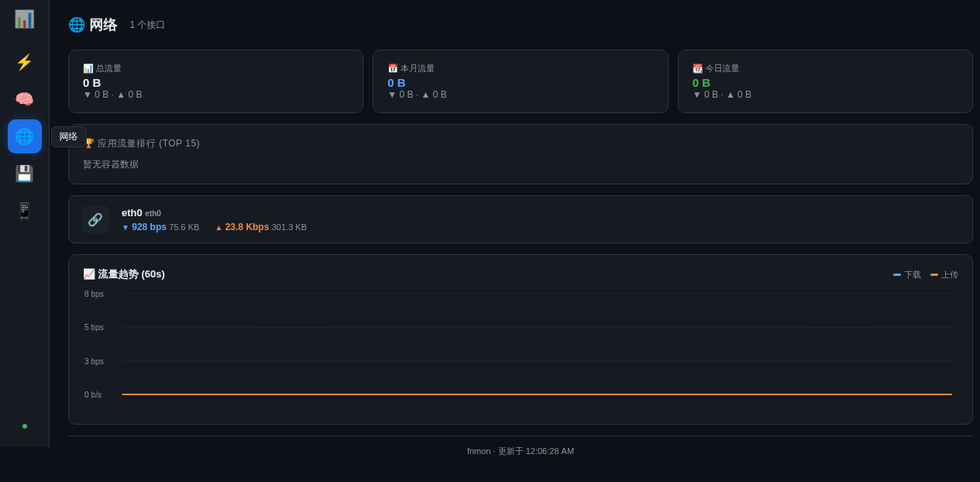Click the eth0 link chain icon
Image resolution: width=980 pixels, height=482 pixels.
coord(95,219)
